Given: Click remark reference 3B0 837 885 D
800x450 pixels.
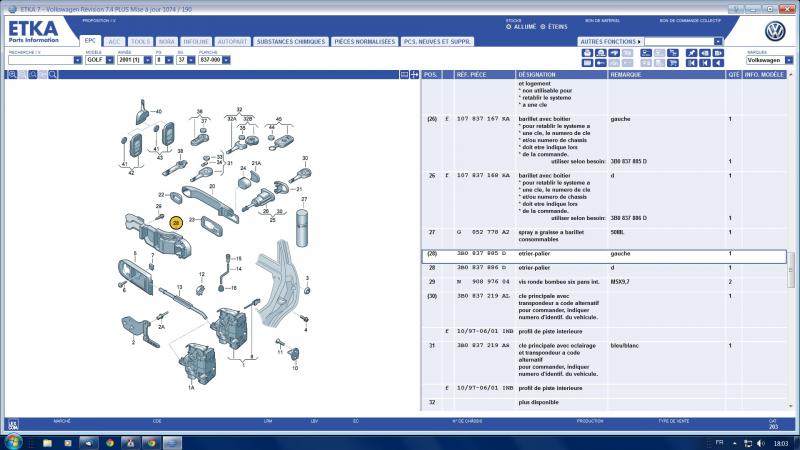Looking at the screenshot, I should [629, 161].
